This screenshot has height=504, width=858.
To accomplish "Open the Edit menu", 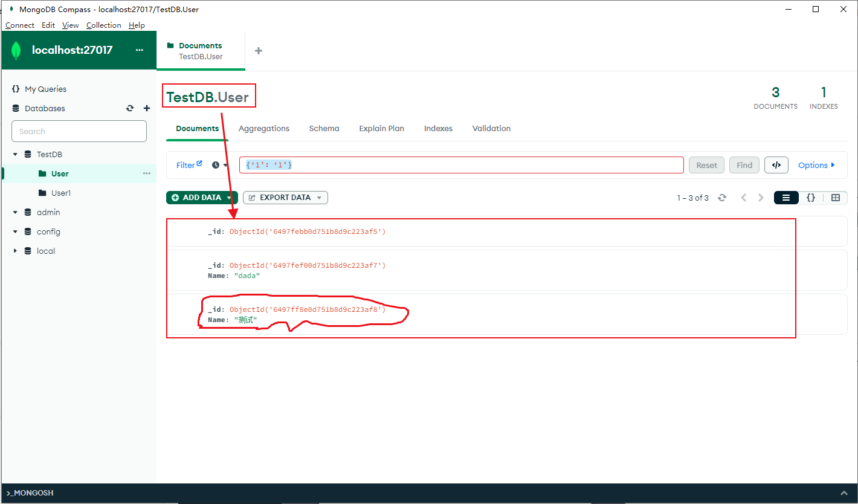I will 48,25.
